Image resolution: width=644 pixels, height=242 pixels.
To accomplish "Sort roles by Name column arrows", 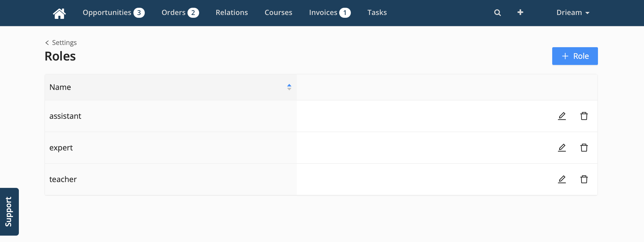I will 289,87.
